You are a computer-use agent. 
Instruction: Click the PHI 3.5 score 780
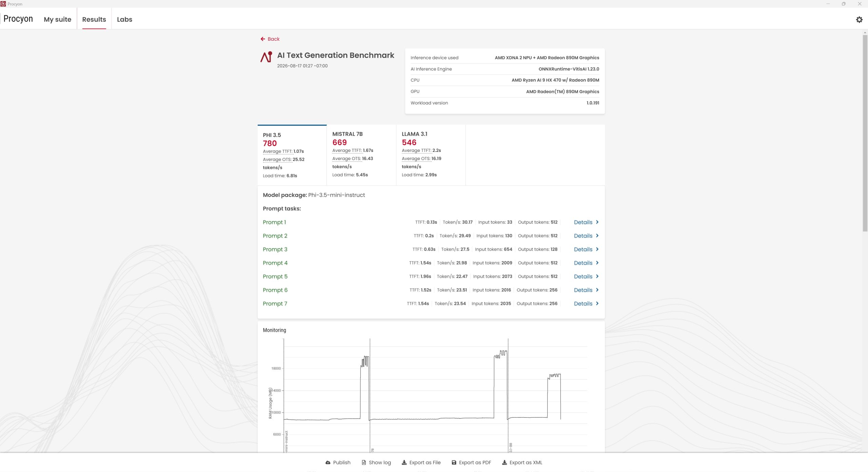[270, 143]
